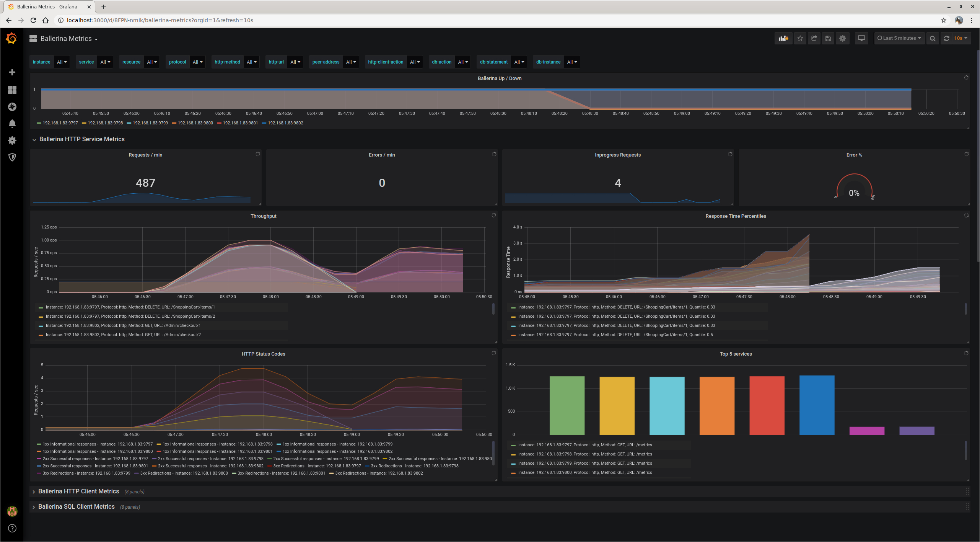
Task: Toggle 192.168.1.83:9797 series in Up/Down legend
Action: pos(60,123)
